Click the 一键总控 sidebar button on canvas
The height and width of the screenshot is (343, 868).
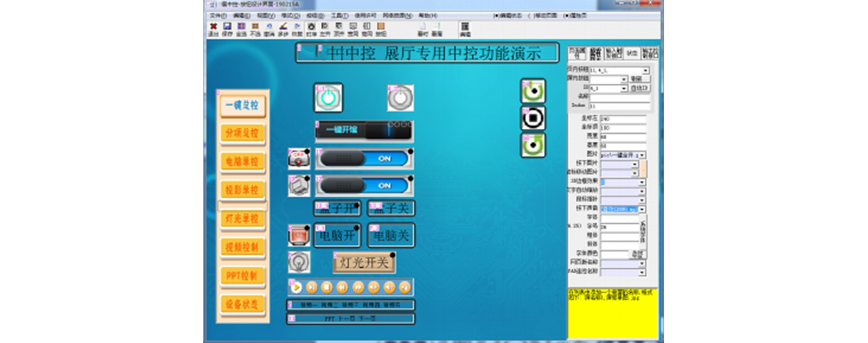click(x=243, y=105)
